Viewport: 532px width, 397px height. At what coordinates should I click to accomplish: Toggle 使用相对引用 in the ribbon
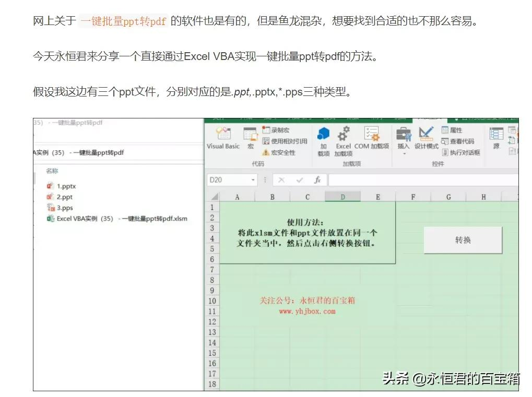285,141
